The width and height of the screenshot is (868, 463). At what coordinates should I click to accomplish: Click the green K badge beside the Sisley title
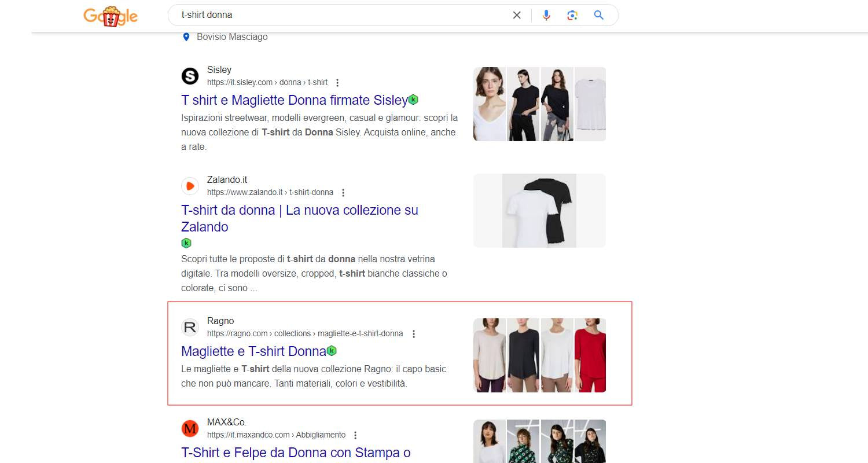click(x=413, y=100)
